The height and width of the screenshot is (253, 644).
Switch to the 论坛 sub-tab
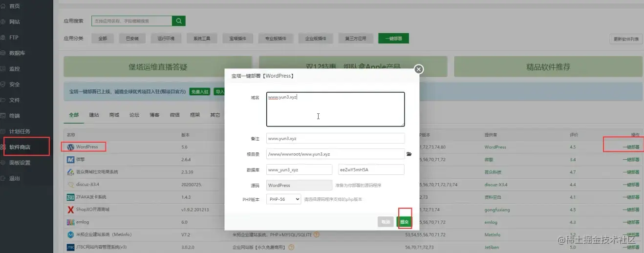[x=134, y=115]
